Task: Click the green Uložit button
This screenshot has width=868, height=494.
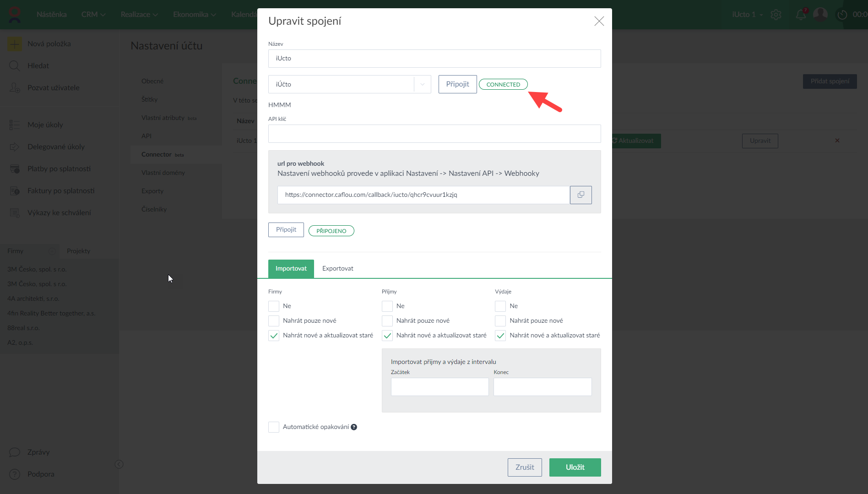Action: [575, 467]
